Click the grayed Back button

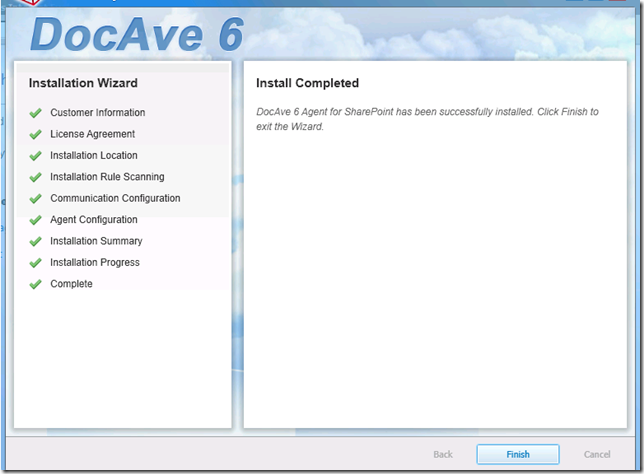[x=443, y=454]
